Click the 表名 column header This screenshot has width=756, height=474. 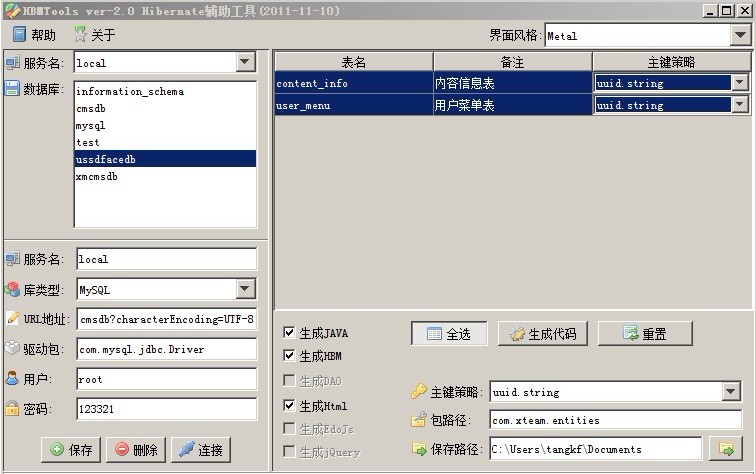[353, 62]
